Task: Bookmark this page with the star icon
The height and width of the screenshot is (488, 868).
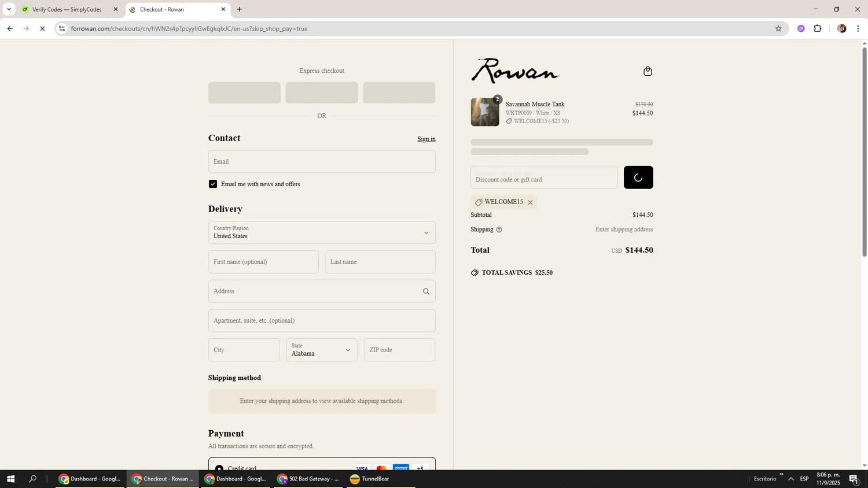Action: [x=778, y=28]
